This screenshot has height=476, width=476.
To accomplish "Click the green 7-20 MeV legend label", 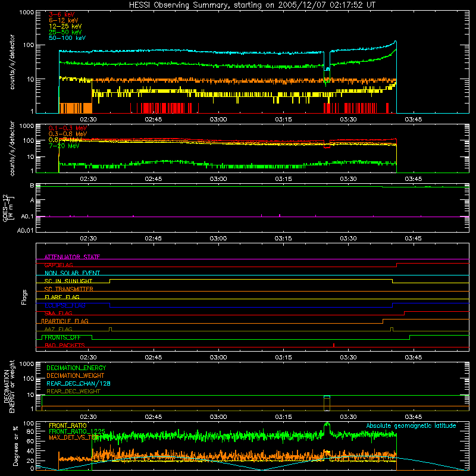I will pos(64,146).
